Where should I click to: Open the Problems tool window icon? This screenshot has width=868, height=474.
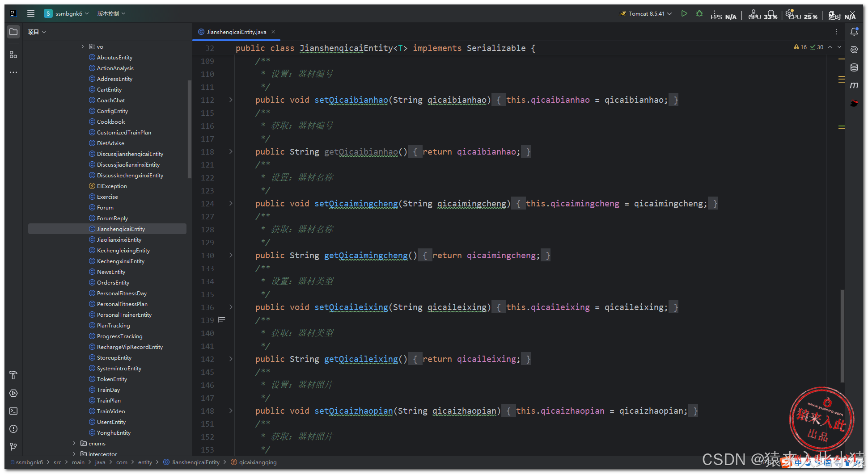(x=13, y=429)
